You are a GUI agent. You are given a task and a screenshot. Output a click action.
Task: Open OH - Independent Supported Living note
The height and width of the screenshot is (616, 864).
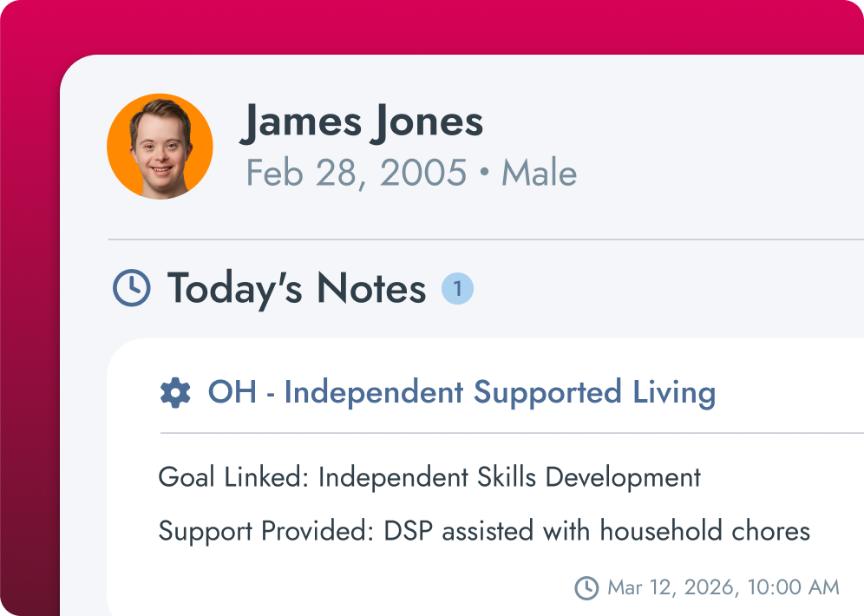tap(461, 392)
